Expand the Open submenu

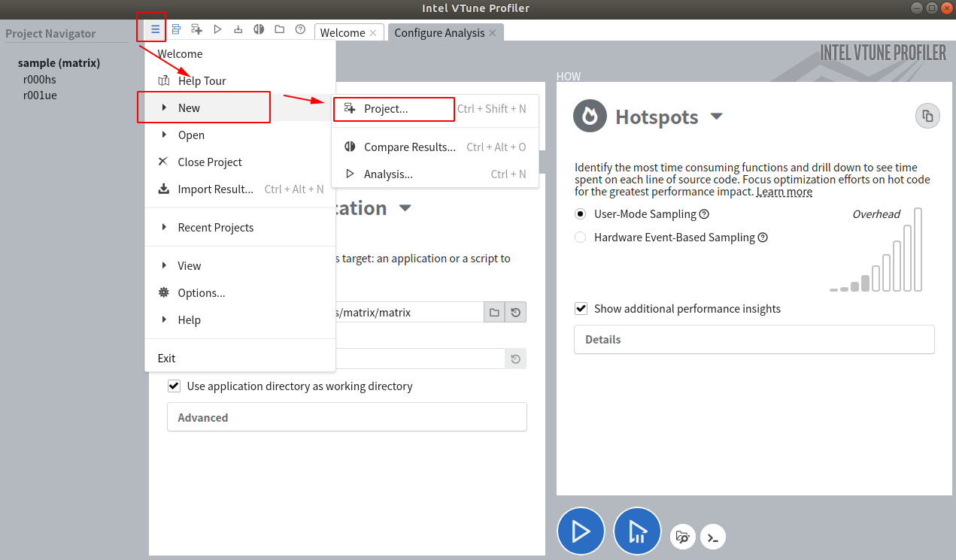[x=240, y=135]
